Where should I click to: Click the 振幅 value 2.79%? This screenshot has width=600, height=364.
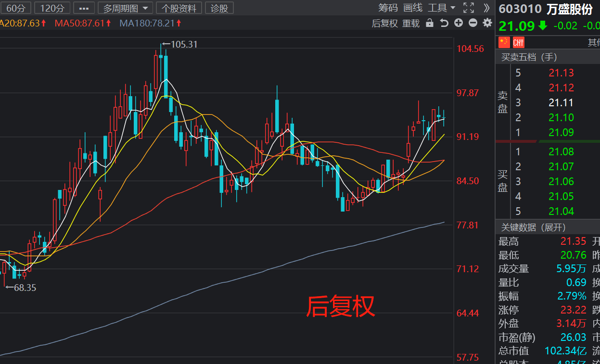[x=572, y=296]
